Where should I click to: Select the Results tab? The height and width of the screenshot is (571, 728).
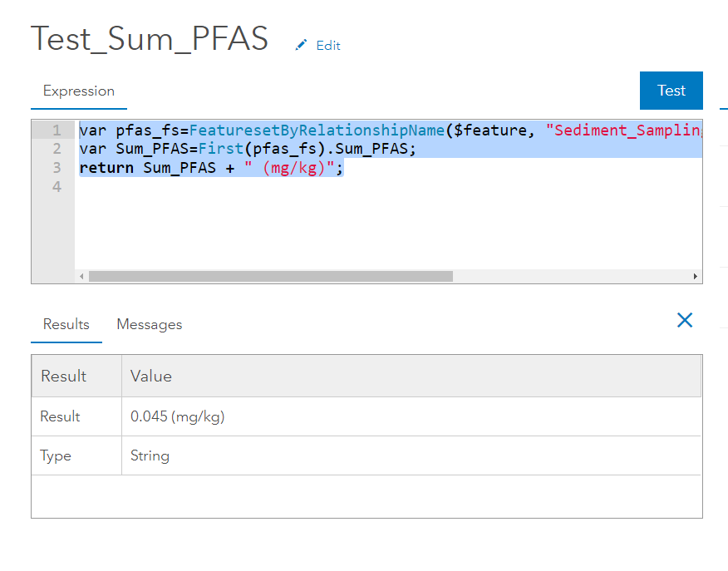(66, 324)
